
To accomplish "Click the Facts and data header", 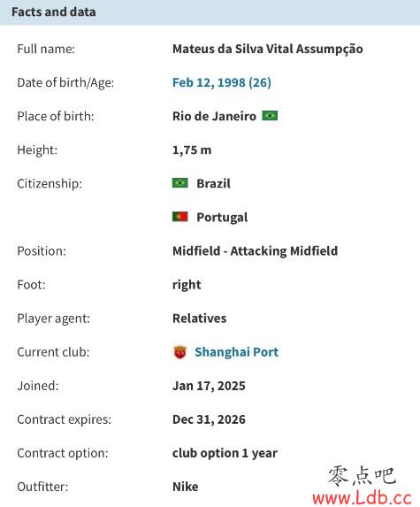I will [x=54, y=12].
